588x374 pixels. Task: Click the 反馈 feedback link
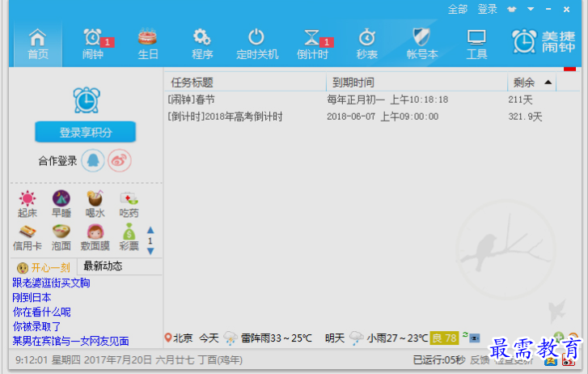[x=480, y=360]
